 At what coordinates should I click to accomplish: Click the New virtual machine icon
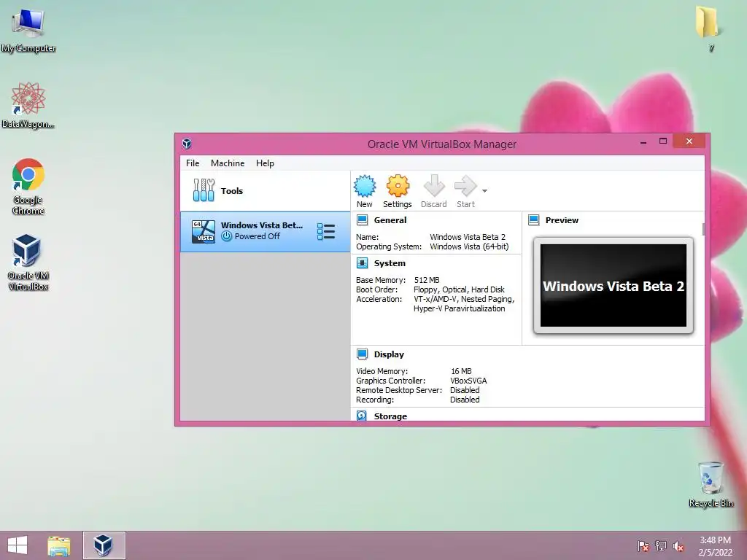pos(365,186)
